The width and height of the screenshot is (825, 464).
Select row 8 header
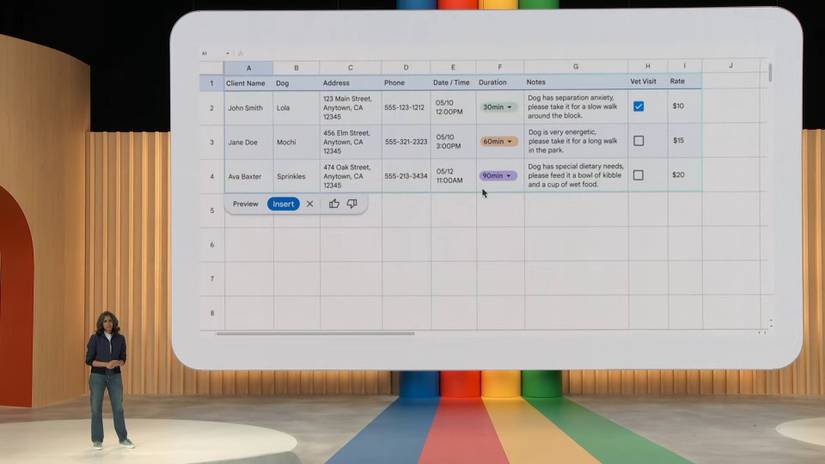(x=212, y=313)
